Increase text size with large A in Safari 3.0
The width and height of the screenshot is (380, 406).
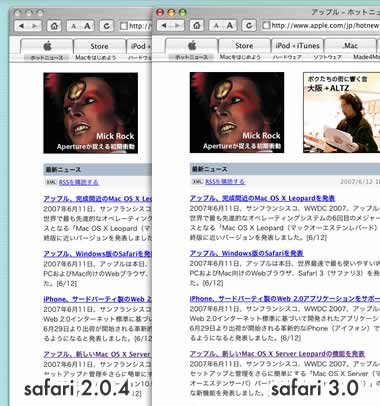(230, 25)
